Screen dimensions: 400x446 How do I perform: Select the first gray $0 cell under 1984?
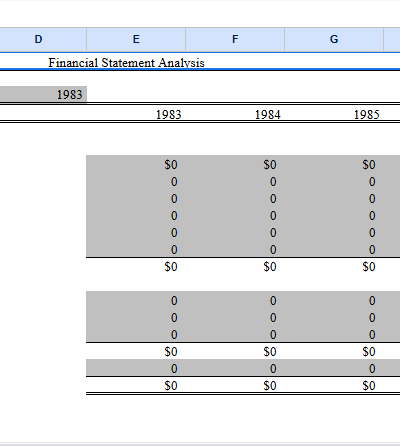pyautogui.click(x=235, y=164)
